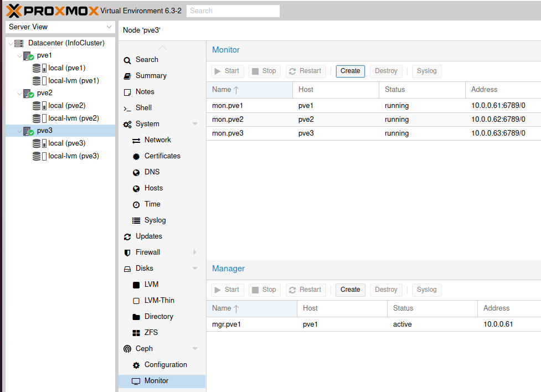Click the Datacenter server icon

pos(19,43)
